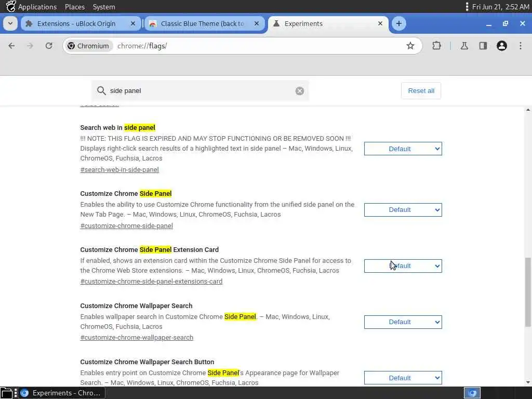
Task: Switch to Classic Blue Theme tab
Action: tap(204, 23)
